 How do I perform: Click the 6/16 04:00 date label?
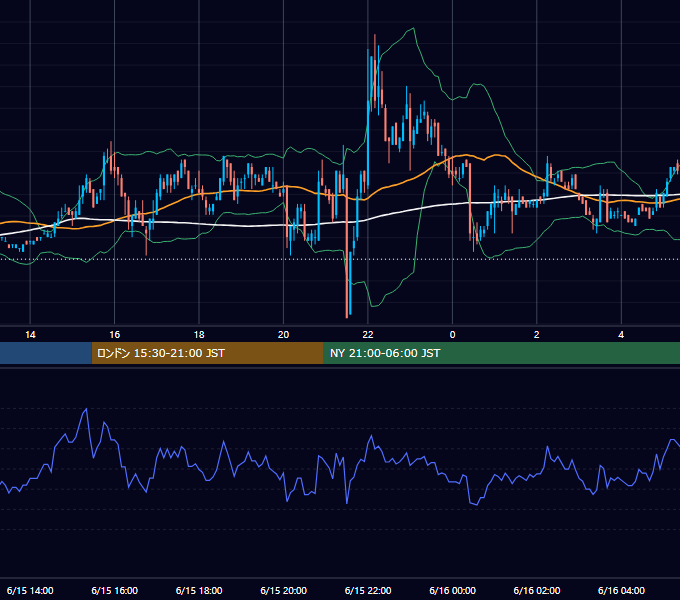coord(621,590)
